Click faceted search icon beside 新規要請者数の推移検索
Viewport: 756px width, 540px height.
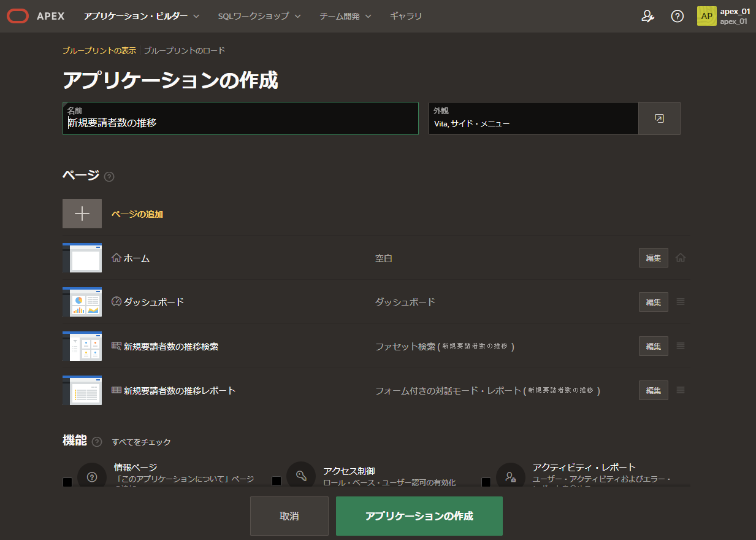click(x=116, y=346)
